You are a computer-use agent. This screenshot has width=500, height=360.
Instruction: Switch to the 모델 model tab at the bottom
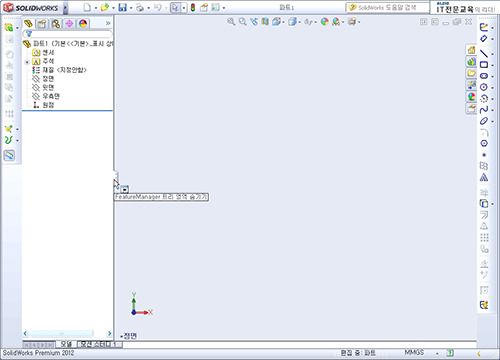[66, 344]
